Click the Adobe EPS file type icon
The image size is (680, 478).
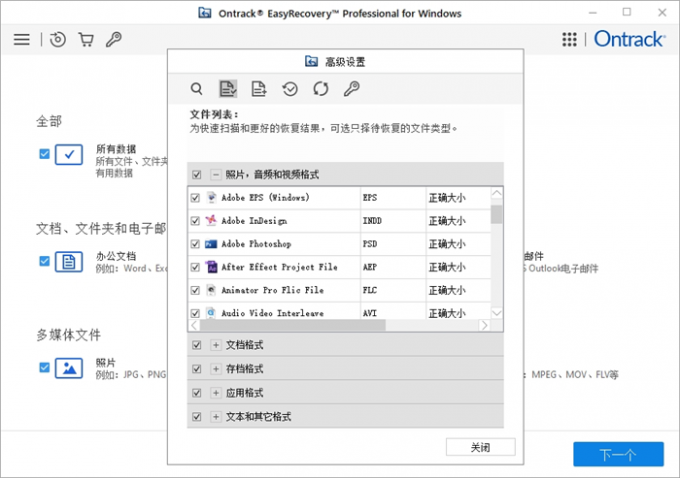211,198
